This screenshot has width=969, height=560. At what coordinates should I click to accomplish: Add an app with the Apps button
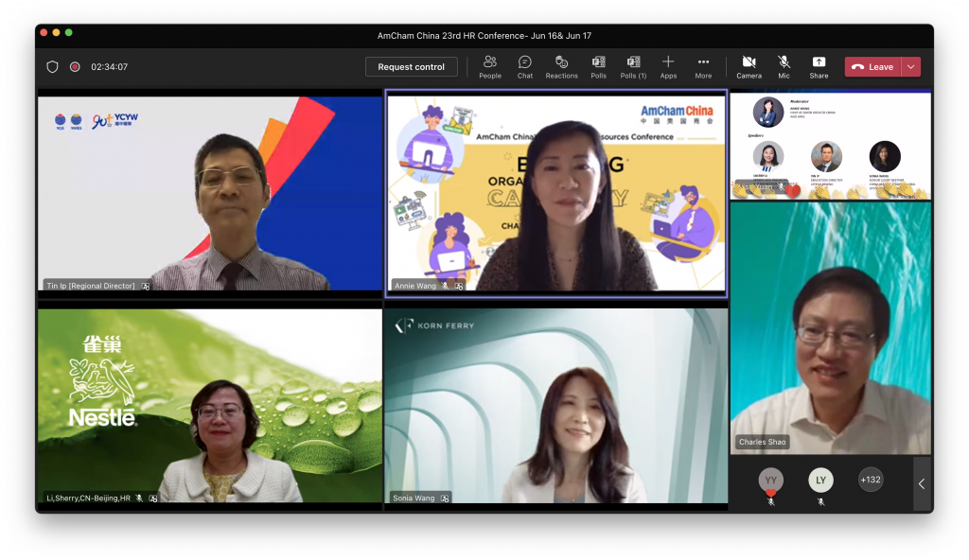tap(668, 66)
